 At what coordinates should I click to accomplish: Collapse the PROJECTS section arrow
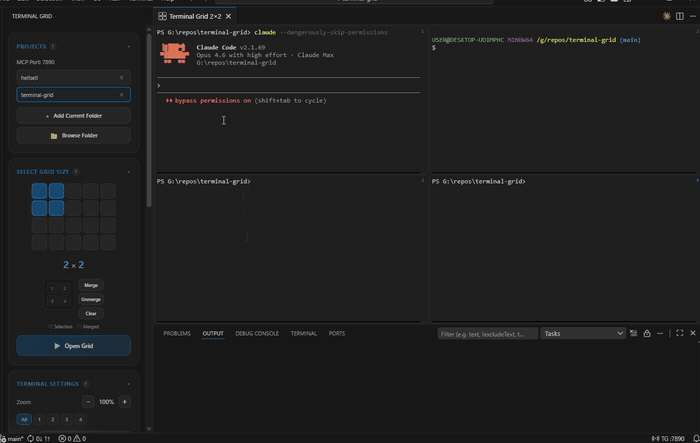click(129, 46)
